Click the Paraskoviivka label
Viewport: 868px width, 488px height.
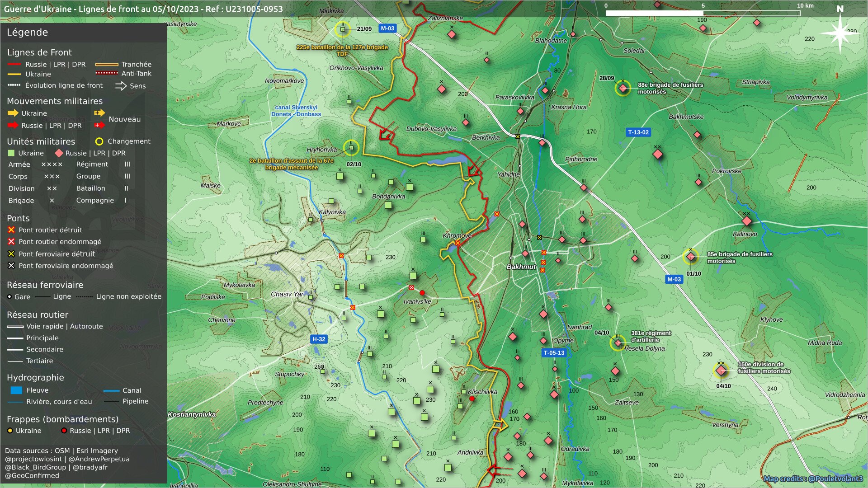(514, 97)
